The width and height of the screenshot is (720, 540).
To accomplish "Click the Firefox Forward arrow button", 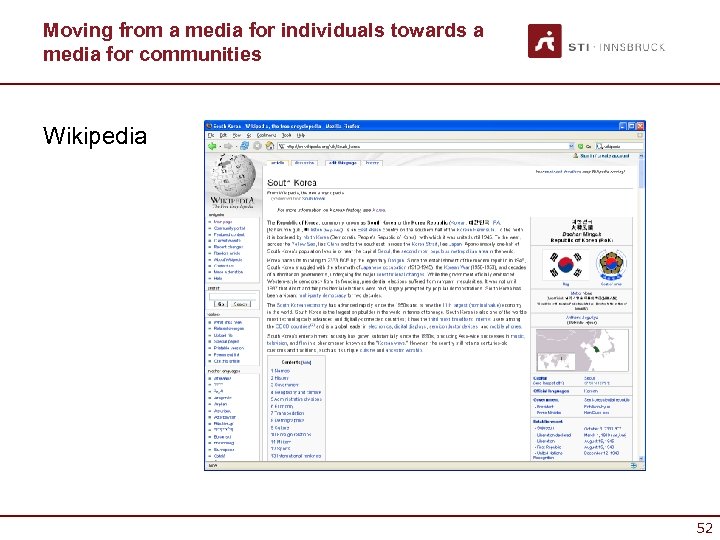I will [227, 146].
